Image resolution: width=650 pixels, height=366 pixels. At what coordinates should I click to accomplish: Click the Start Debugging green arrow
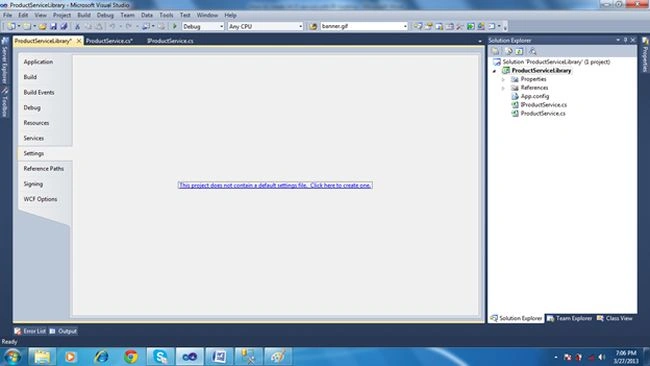click(175, 26)
